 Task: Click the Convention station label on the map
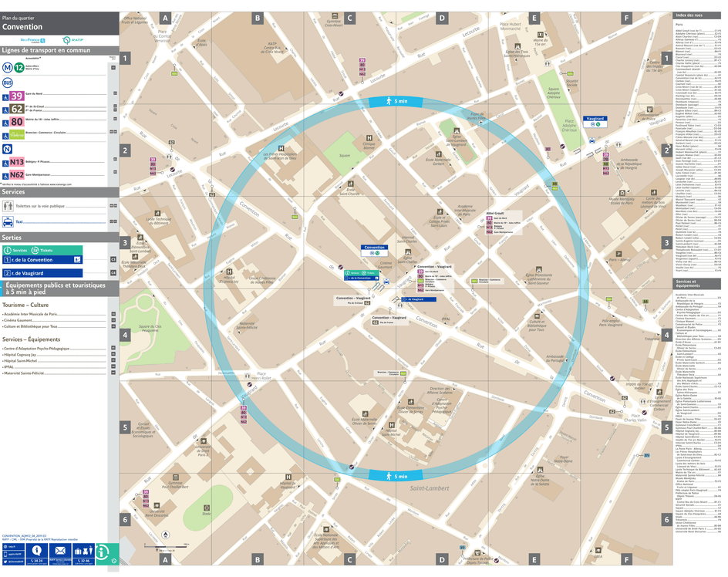376,248
